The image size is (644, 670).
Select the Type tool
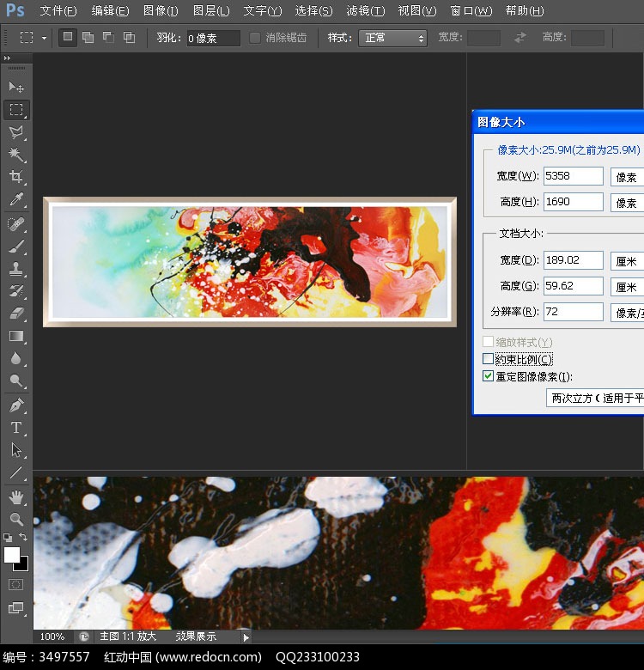click(x=16, y=428)
